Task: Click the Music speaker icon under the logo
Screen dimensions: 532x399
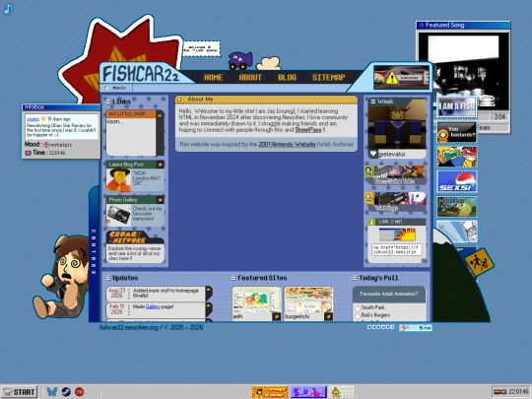Action: tap(106, 88)
